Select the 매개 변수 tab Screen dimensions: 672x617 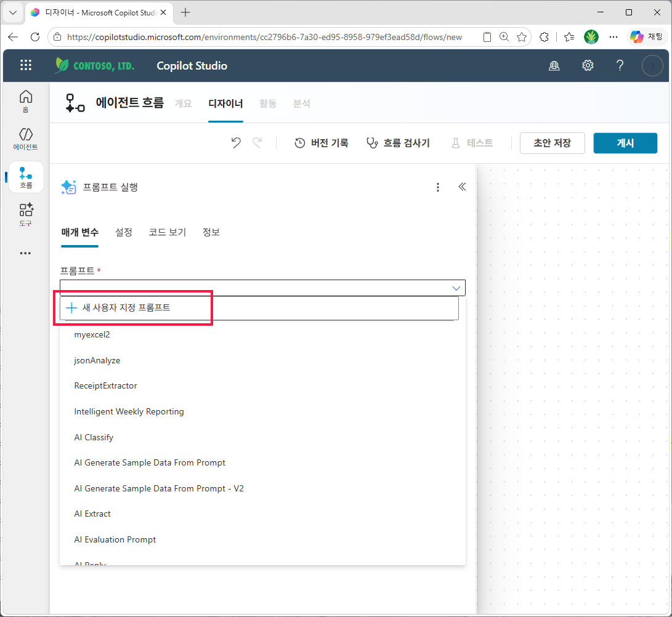tap(79, 232)
